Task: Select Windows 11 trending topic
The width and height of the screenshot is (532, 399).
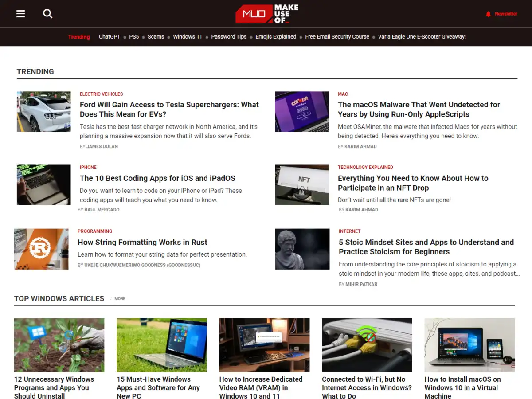Action: coord(188,37)
